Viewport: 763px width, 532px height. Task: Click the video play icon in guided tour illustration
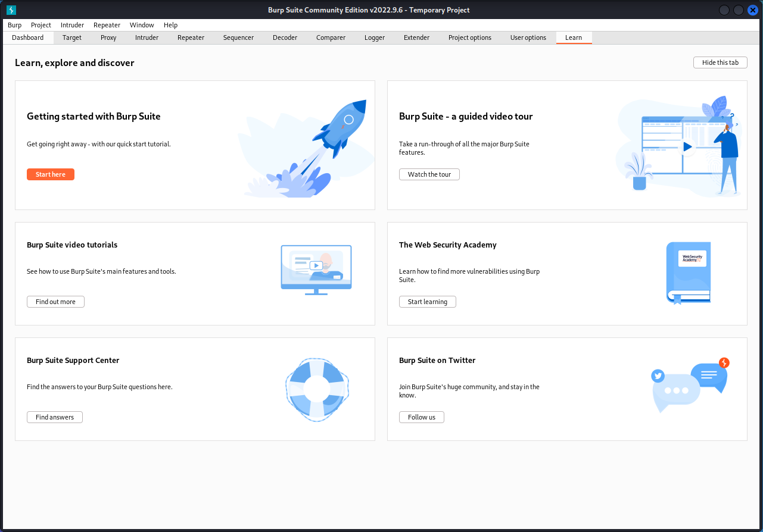pyautogui.click(x=687, y=146)
